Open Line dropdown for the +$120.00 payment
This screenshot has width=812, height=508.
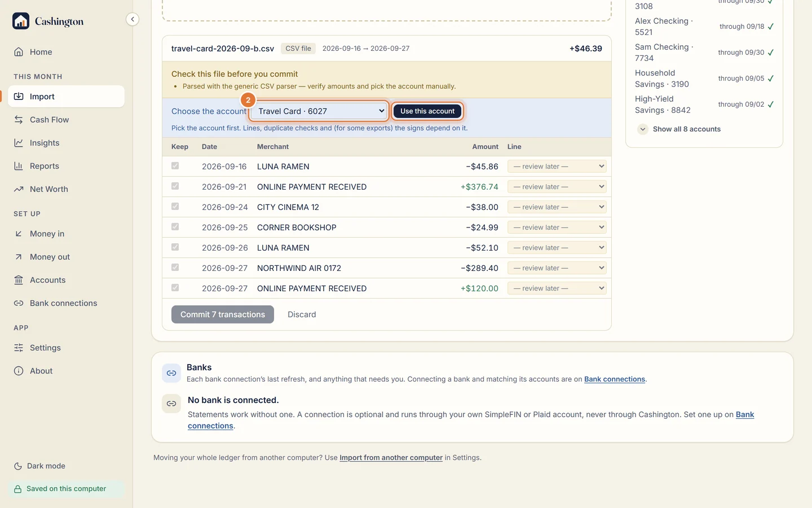point(557,288)
